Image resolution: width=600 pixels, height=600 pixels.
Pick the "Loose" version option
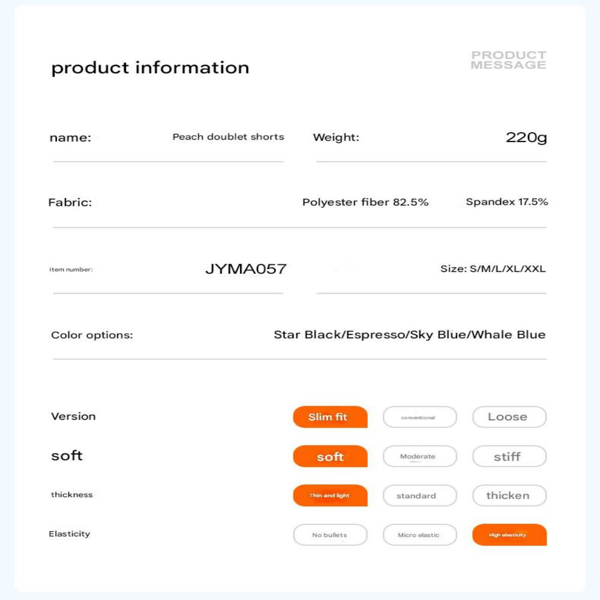click(x=509, y=417)
